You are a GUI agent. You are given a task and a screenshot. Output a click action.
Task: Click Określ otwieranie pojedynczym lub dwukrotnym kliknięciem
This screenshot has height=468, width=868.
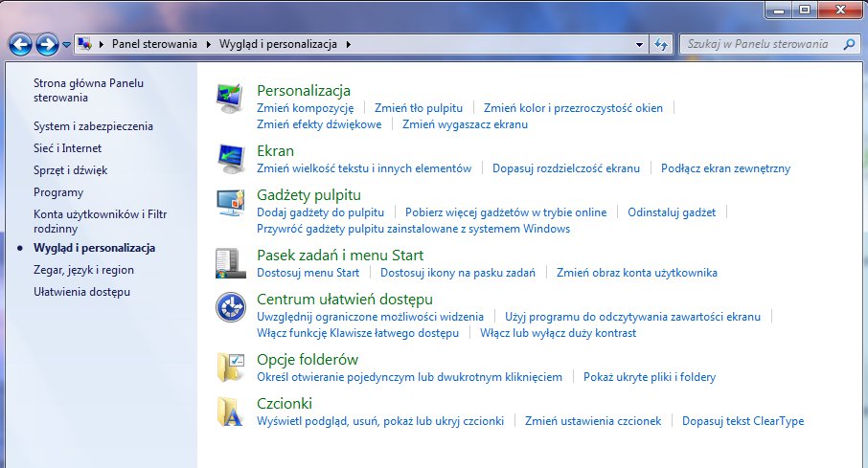coord(409,377)
